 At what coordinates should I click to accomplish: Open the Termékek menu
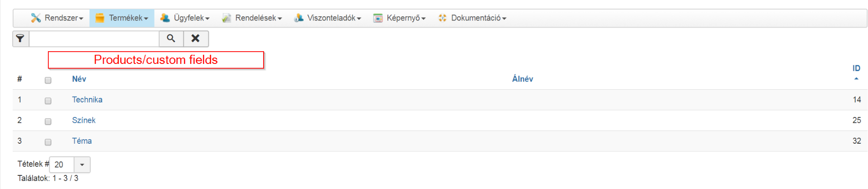[x=122, y=18]
